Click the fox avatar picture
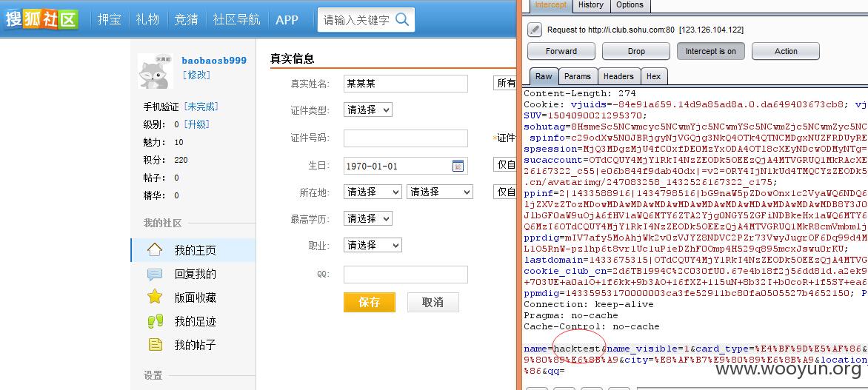Screen dimensions: 868x390 [x=155, y=71]
